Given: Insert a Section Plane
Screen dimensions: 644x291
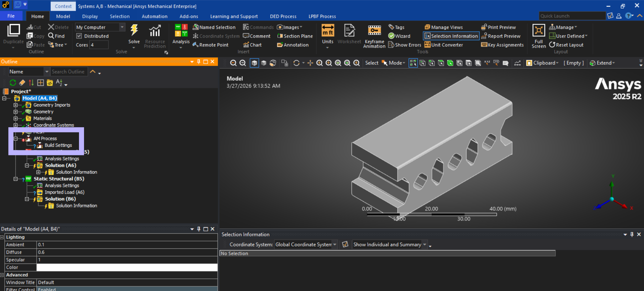Looking at the screenshot, I should [x=295, y=36].
